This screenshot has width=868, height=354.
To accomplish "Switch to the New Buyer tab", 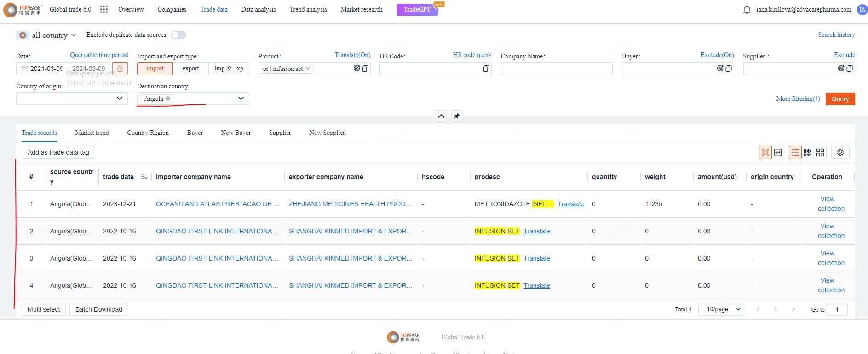I will [236, 133].
